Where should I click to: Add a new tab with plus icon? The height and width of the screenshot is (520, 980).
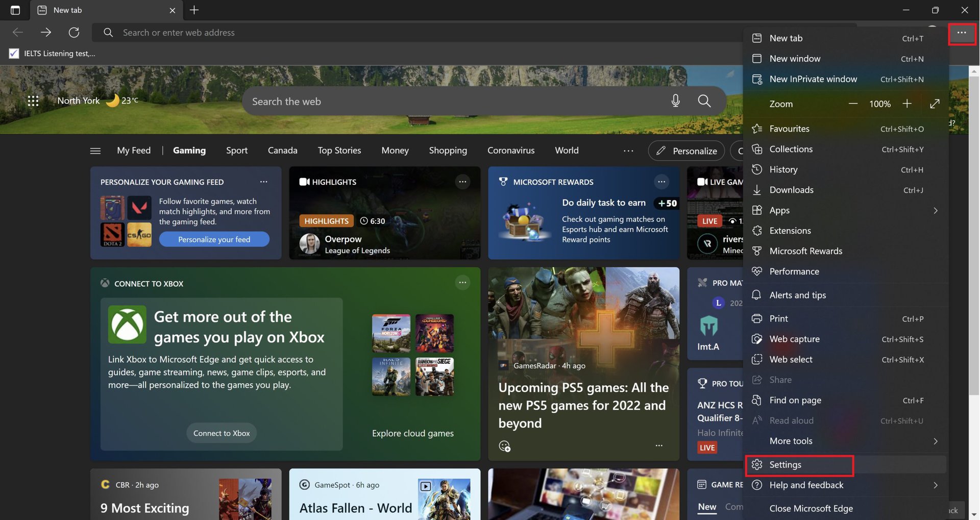(x=194, y=10)
